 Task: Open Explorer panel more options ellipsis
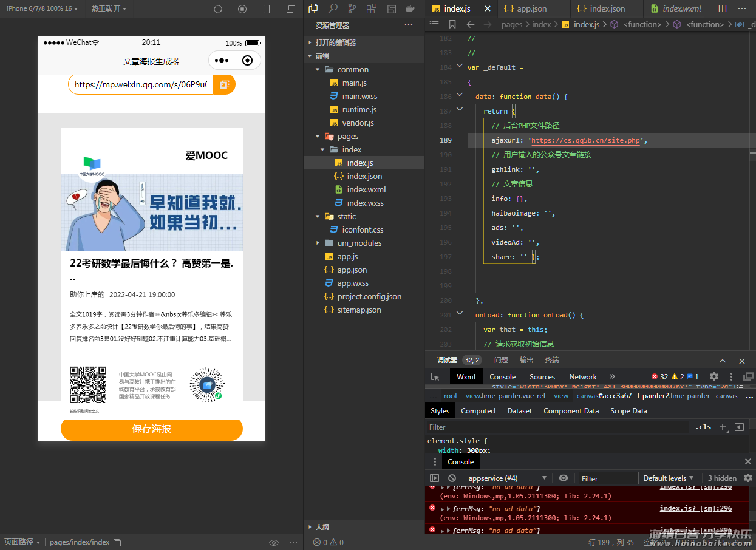pos(409,25)
